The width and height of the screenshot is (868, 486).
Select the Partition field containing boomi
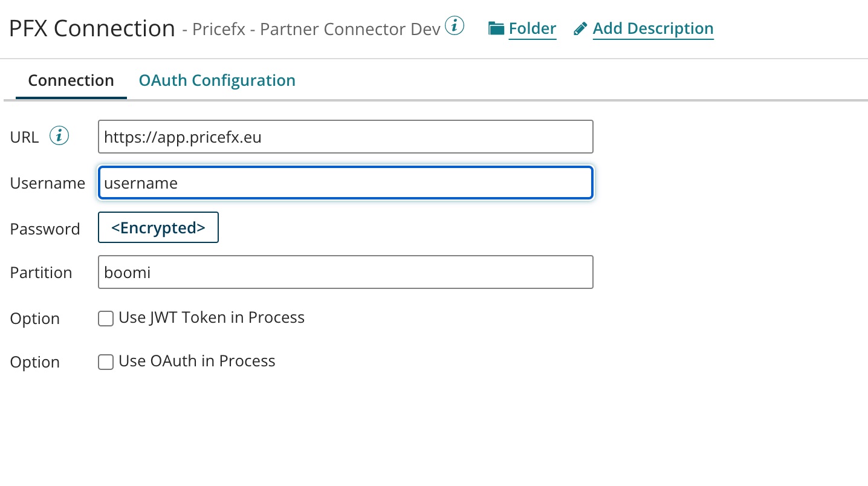(x=345, y=272)
